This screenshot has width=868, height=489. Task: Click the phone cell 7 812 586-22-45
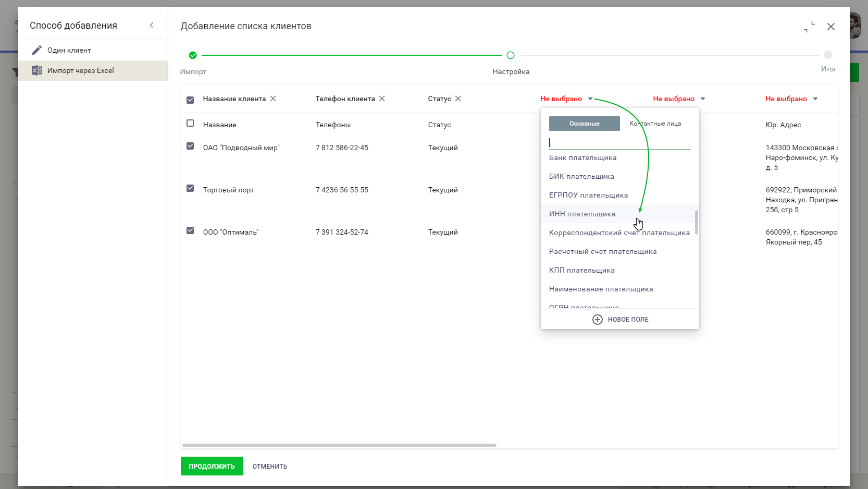[x=342, y=148]
